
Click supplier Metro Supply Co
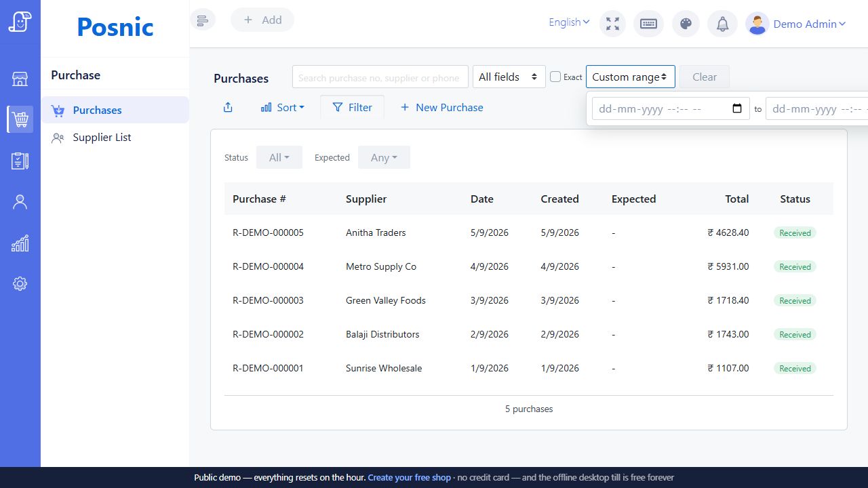tap(381, 266)
